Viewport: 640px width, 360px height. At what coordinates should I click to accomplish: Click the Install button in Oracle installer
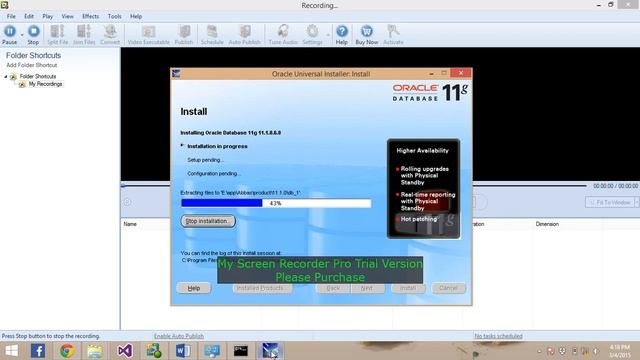click(408, 288)
